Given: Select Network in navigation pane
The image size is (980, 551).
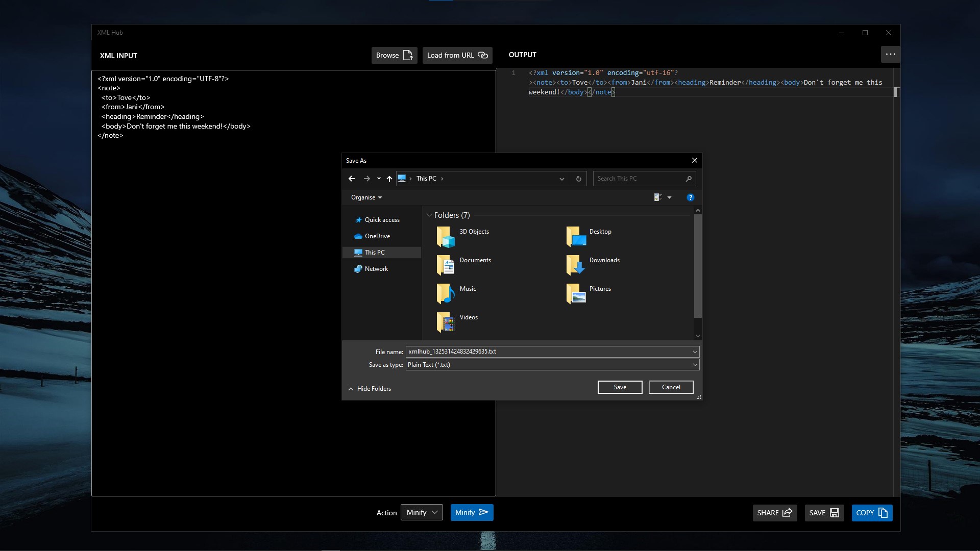Looking at the screenshot, I should [376, 269].
